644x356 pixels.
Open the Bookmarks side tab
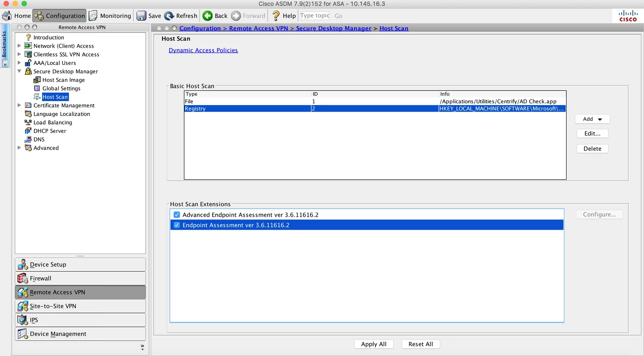(x=5, y=46)
